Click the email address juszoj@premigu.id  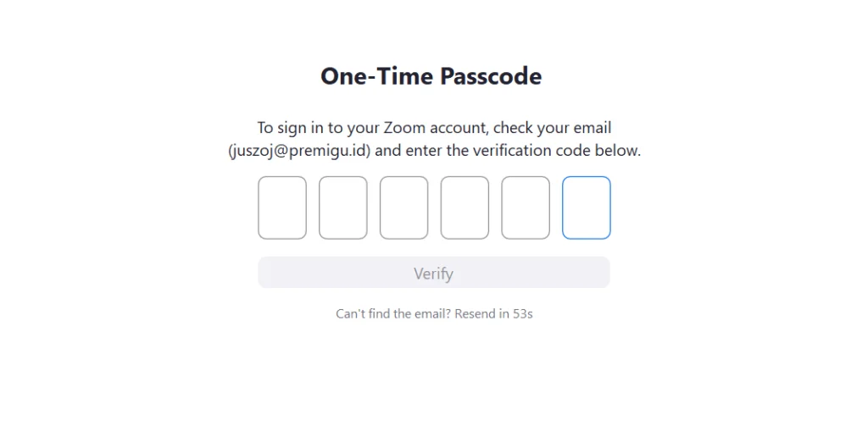coord(299,152)
